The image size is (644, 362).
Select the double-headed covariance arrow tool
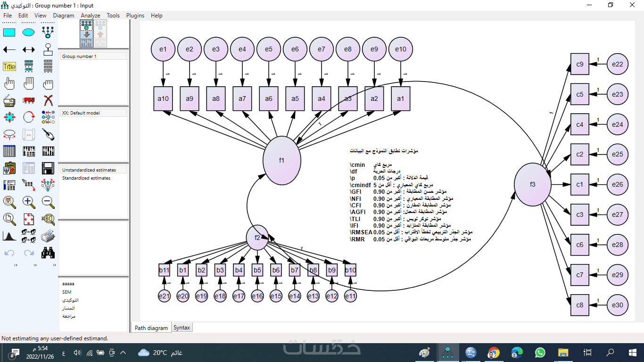[x=29, y=49]
